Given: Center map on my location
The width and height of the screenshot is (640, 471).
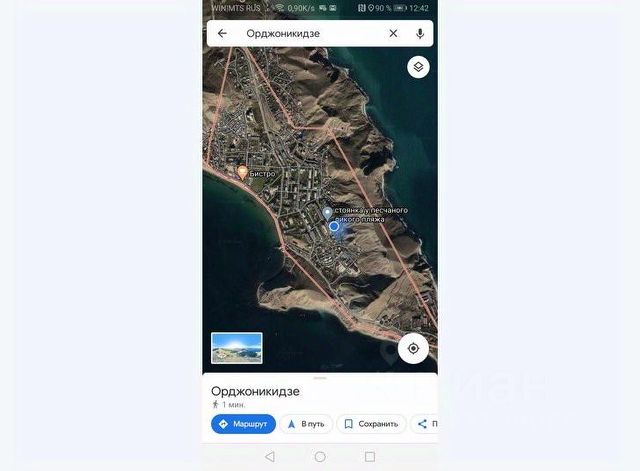Looking at the screenshot, I should tap(413, 349).
